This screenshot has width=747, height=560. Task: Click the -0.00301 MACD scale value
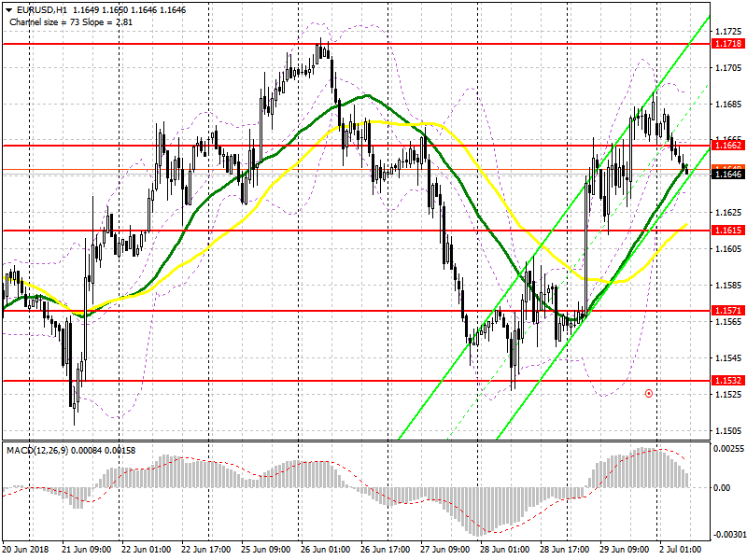pyautogui.click(x=729, y=534)
